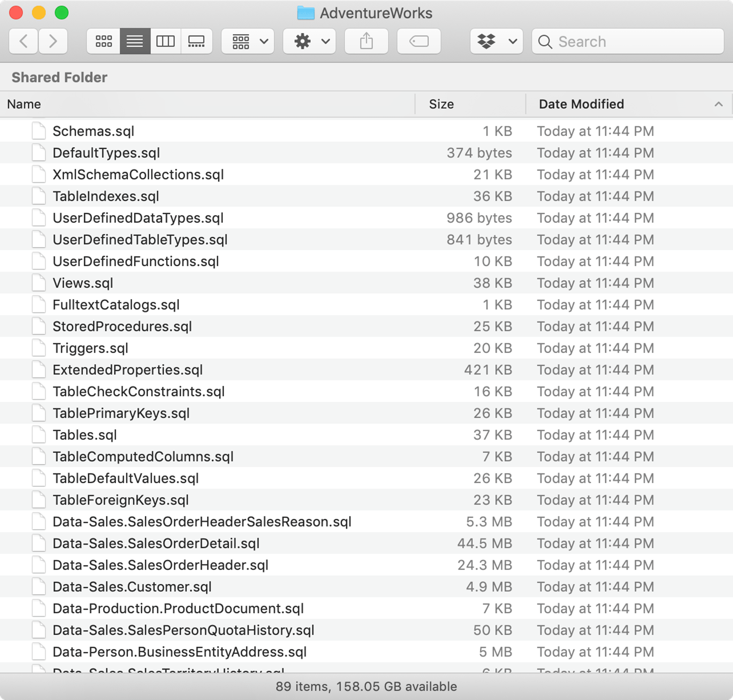Open the item arrangement dropdown
The width and height of the screenshot is (733, 700).
(x=247, y=41)
